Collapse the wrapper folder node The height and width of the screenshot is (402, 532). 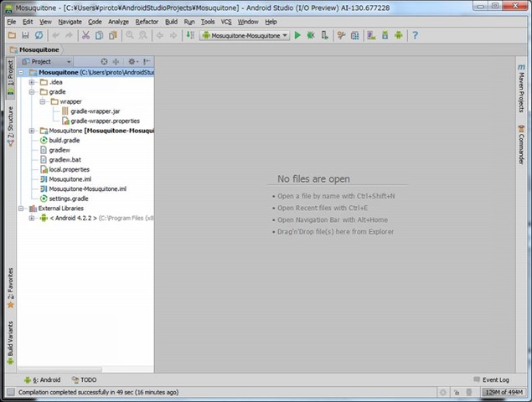(x=42, y=101)
